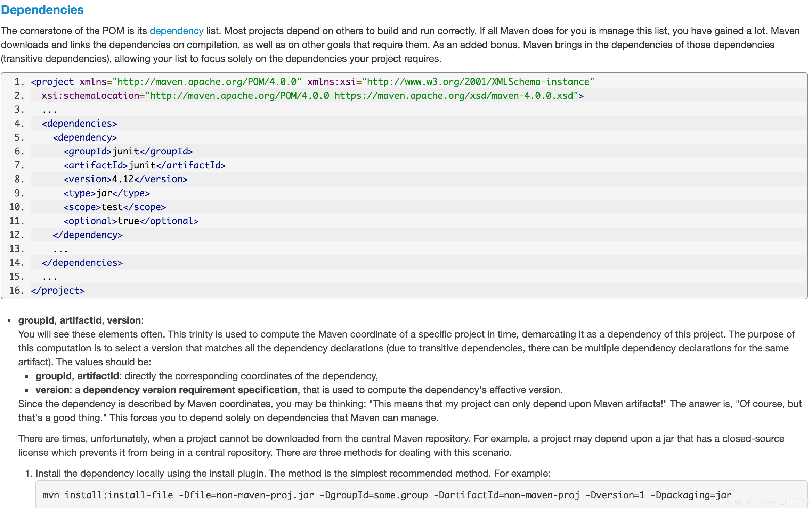Click the 'Install the dependency locally' list item
This screenshot has width=812, height=508.
pos(293,473)
